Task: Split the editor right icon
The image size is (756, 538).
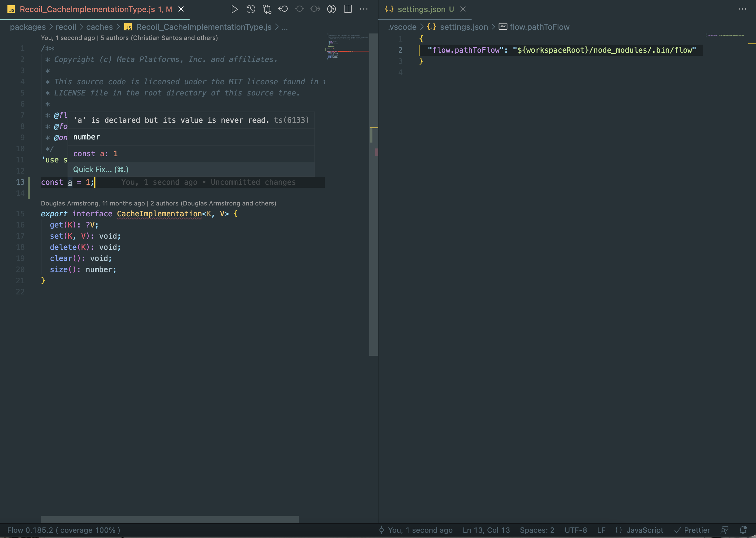Action: tap(348, 9)
